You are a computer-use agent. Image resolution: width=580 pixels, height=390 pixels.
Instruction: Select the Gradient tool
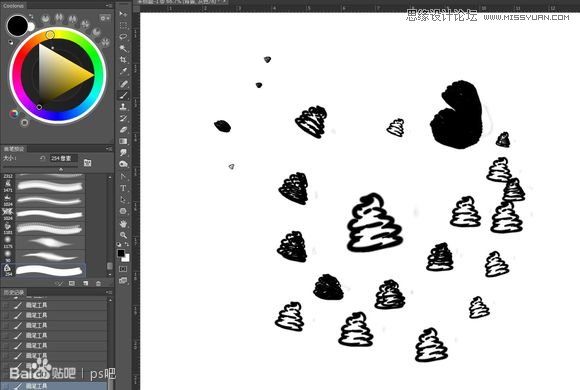[x=123, y=141]
